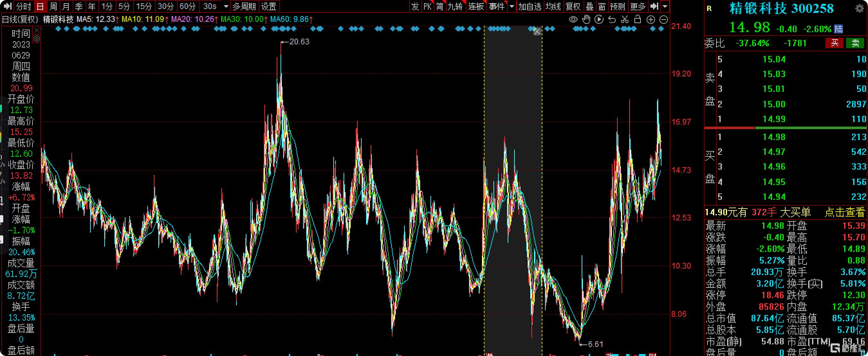Select the scissors cut tool icon
The image size is (868, 356).
[x=625, y=20]
